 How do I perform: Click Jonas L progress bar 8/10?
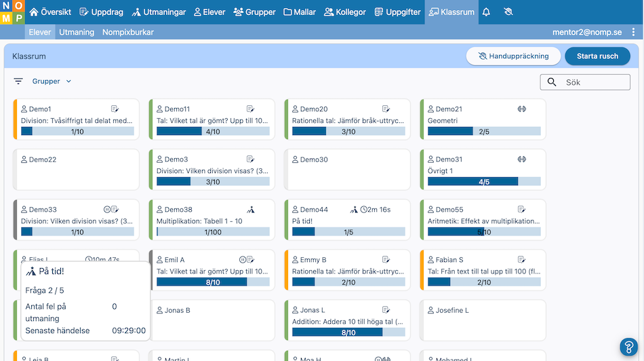(348, 332)
